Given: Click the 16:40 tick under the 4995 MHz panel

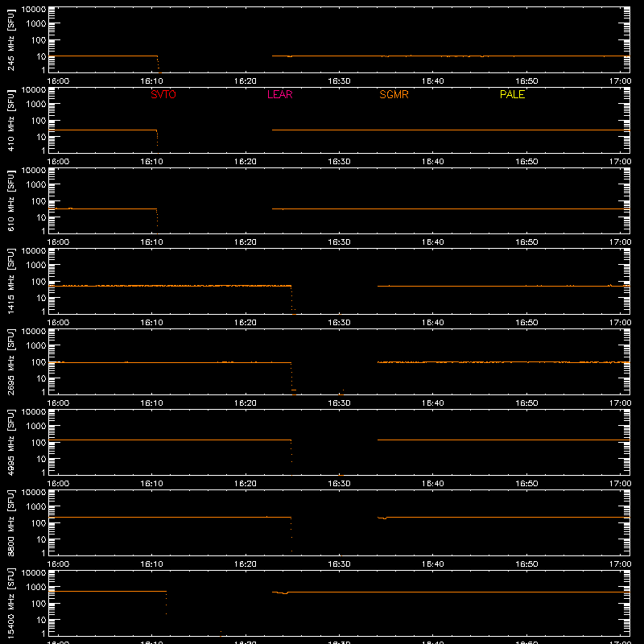Looking at the screenshot, I should 433,484.
